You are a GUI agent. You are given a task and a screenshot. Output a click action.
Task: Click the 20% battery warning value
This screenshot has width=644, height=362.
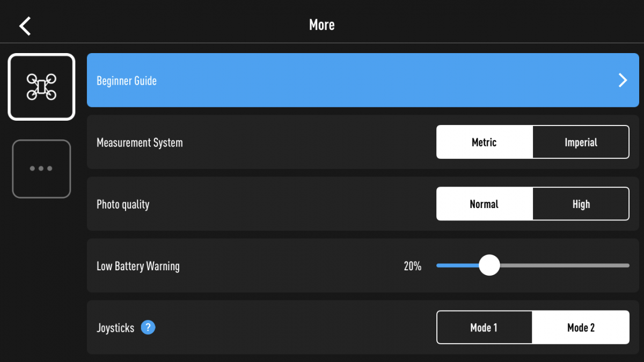point(412,266)
